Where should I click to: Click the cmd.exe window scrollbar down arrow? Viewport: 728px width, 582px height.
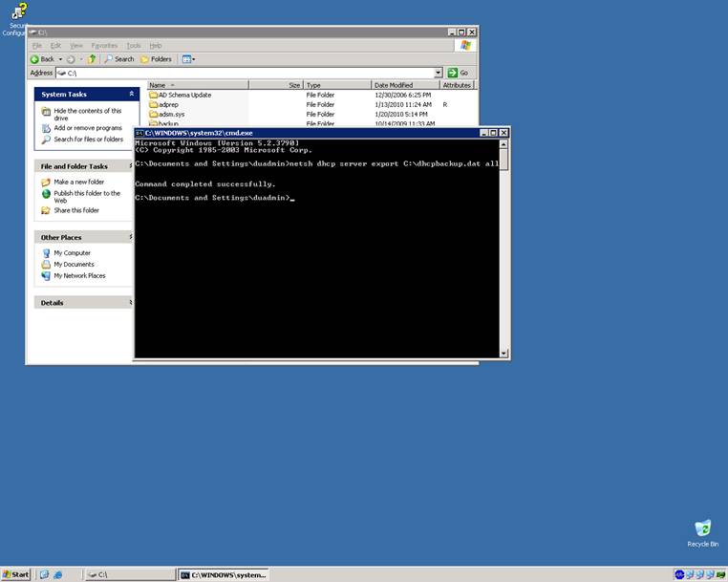503,353
